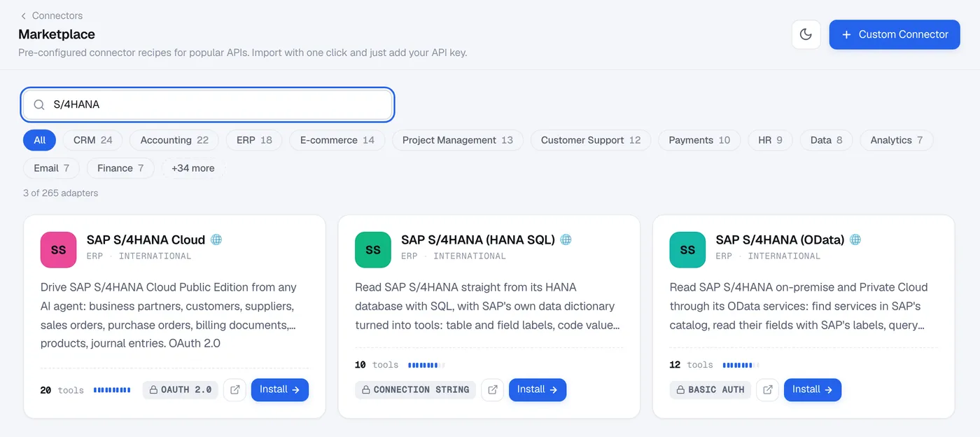The image size is (980, 437).
Task: Filter by CRM category
Action: 92,140
